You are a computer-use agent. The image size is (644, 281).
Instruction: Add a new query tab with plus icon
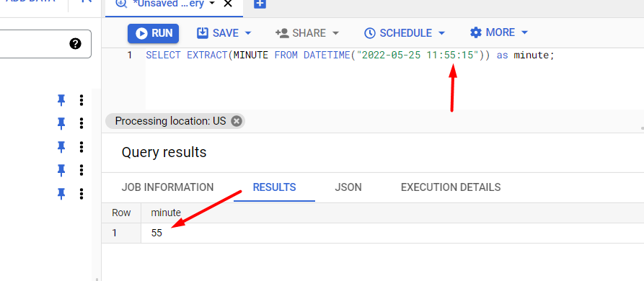click(260, 4)
